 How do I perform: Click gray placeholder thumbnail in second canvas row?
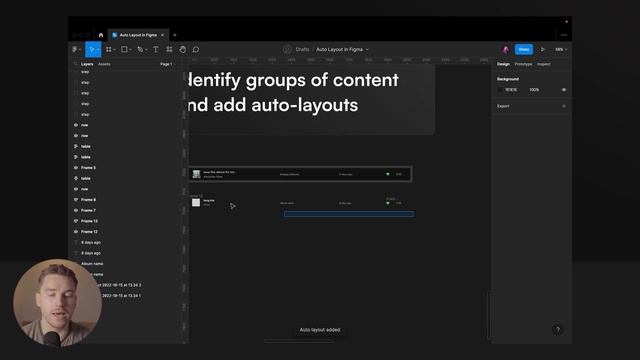[x=196, y=202]
